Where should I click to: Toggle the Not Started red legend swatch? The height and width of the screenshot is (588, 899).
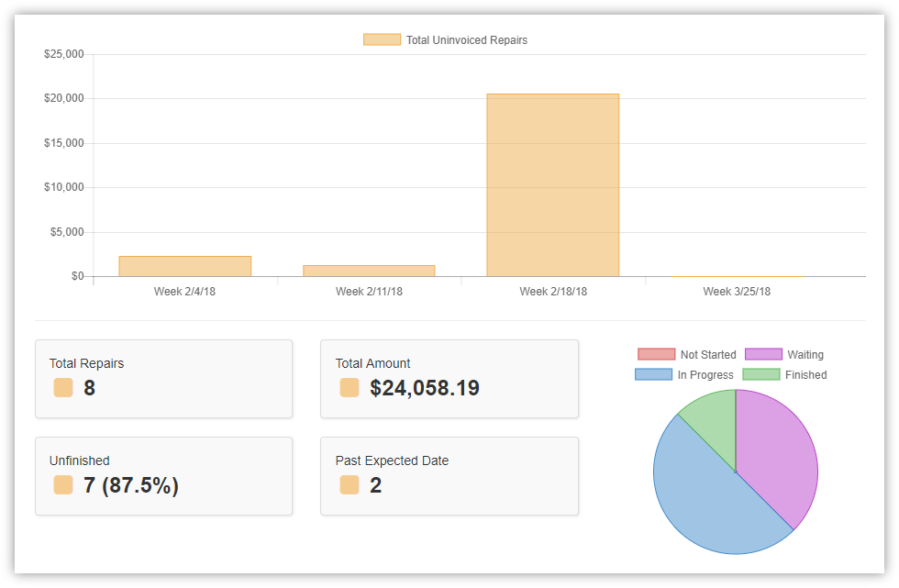point(657,354)
